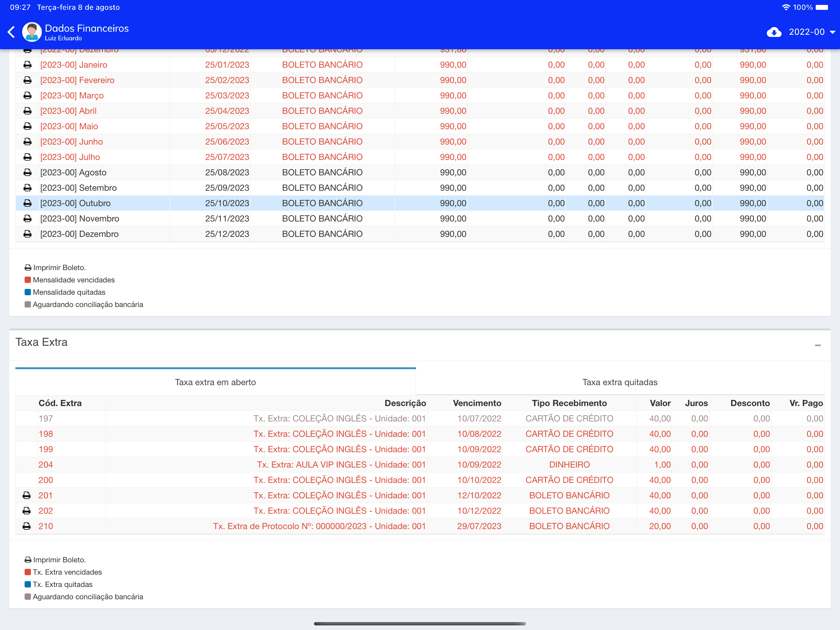Print boleto for [2023-00] Novembro
Viewport: 840px width, 630px height.
[x=27, y=219]
